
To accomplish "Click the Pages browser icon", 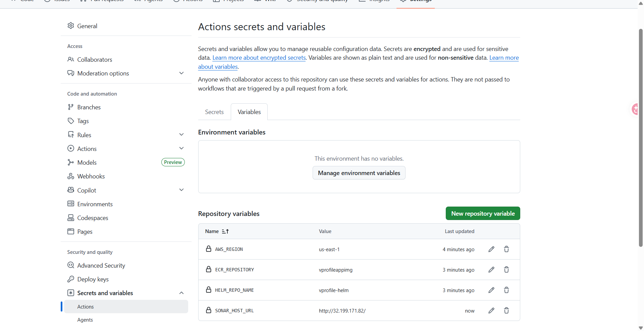I will [70, 231].
